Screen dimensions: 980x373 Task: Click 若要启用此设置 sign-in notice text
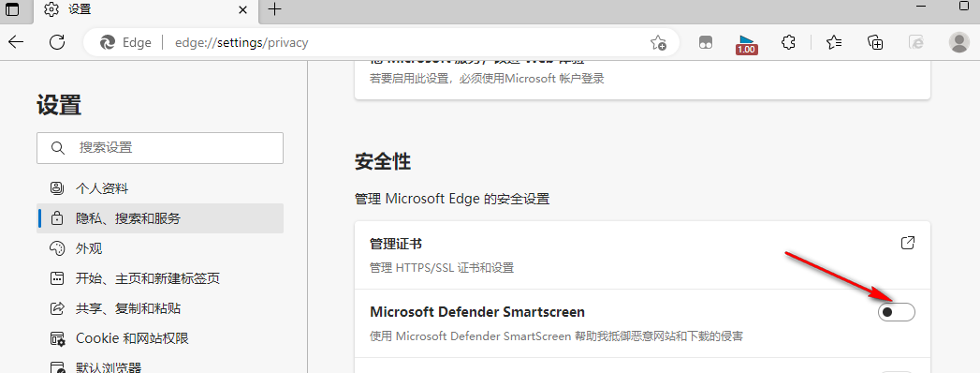(x=486, y=79)
